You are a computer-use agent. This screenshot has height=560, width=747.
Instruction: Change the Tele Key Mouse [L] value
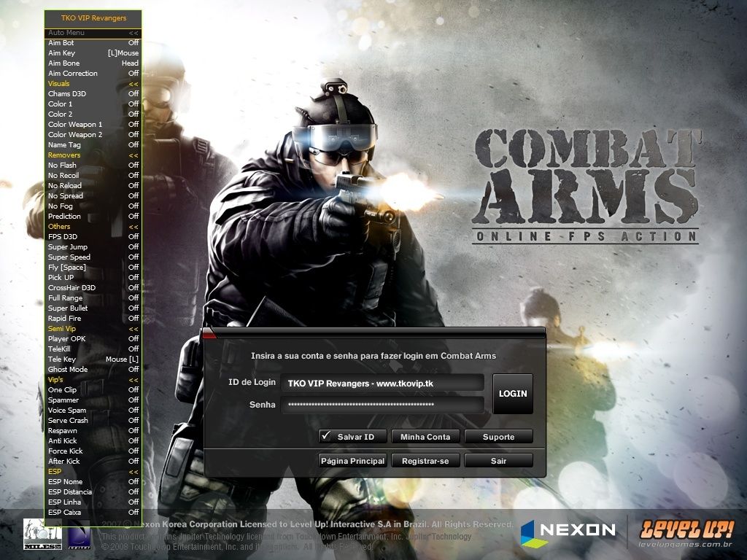[122, 359]
